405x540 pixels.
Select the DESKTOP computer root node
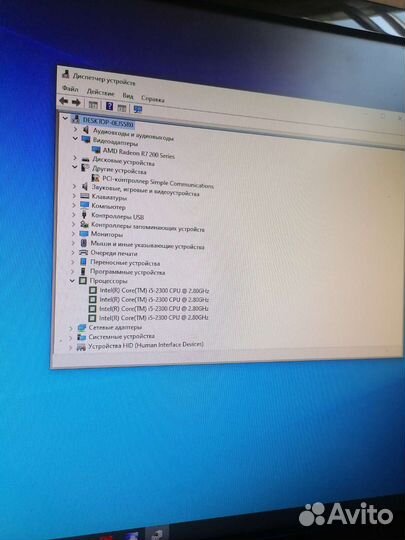[108, 122]
